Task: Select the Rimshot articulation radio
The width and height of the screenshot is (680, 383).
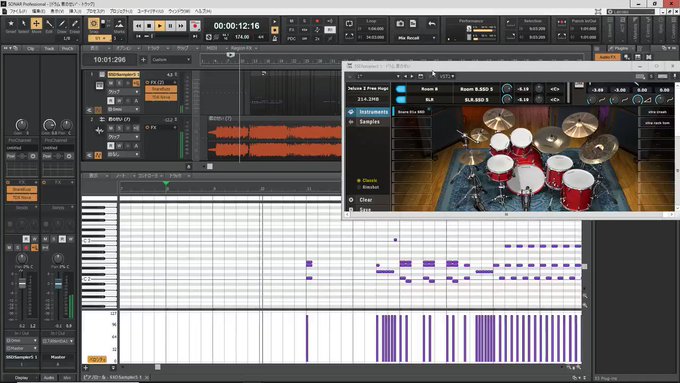Action: tap(359, 187)
